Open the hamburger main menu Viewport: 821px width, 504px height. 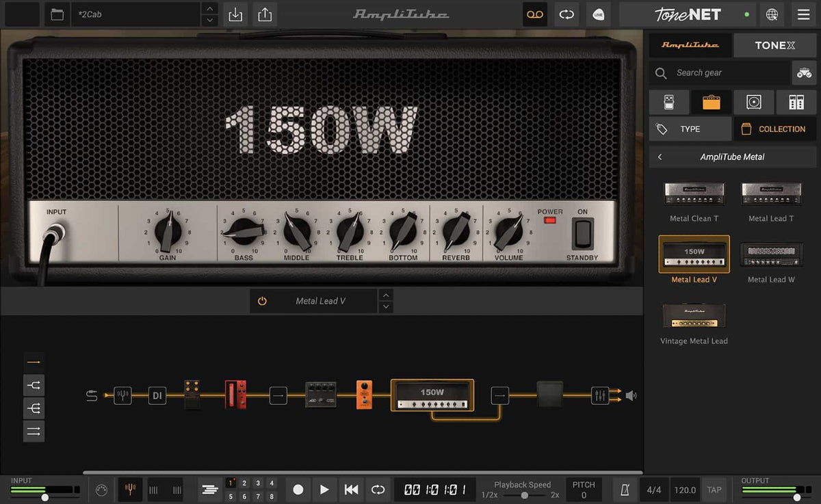[803, 14]
